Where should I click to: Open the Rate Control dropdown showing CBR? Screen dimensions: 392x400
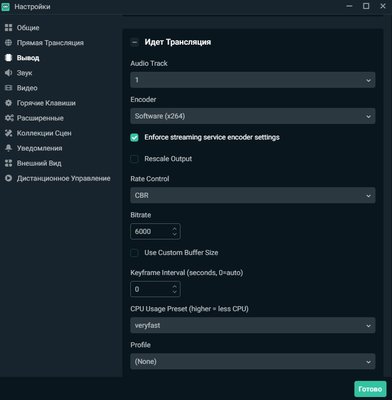253,195
